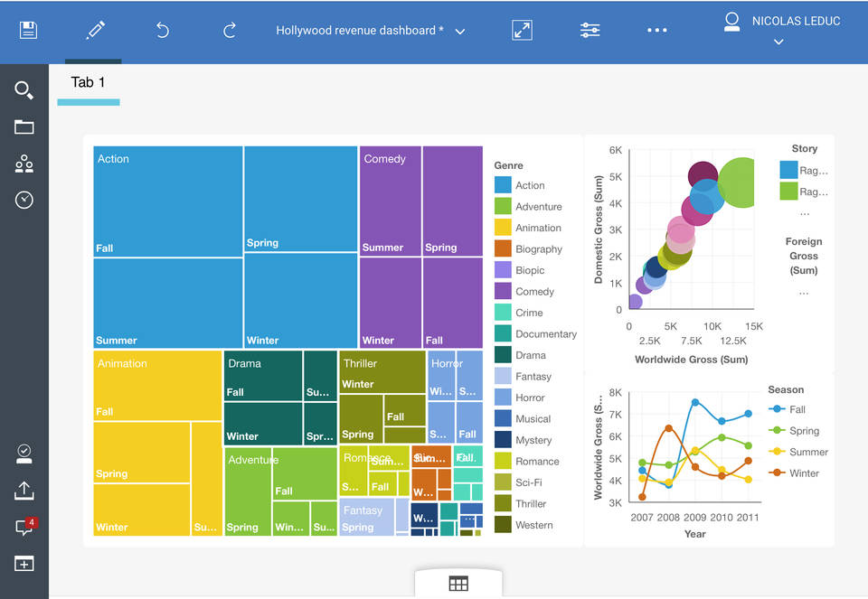Select the Edit (pencil) tool
This screenshot has width=868, height=599.
point(94,30)
